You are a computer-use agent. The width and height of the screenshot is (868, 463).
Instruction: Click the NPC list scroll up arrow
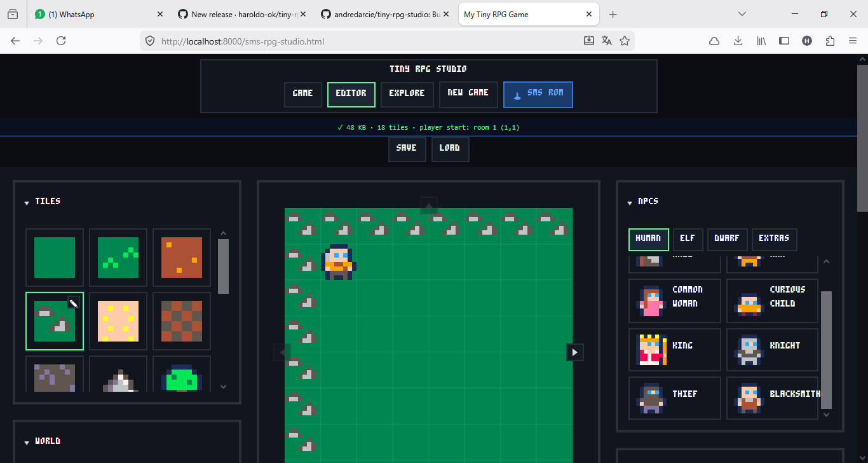(826, 261)
